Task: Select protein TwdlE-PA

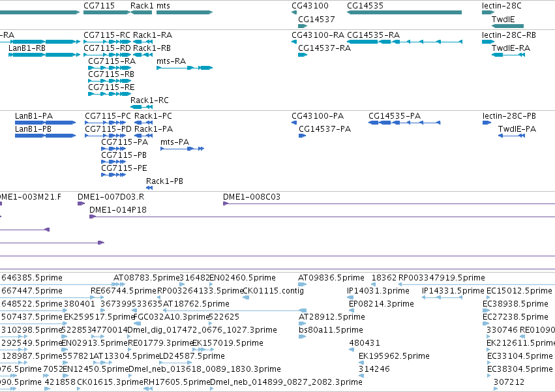Action: click(517, 129)
